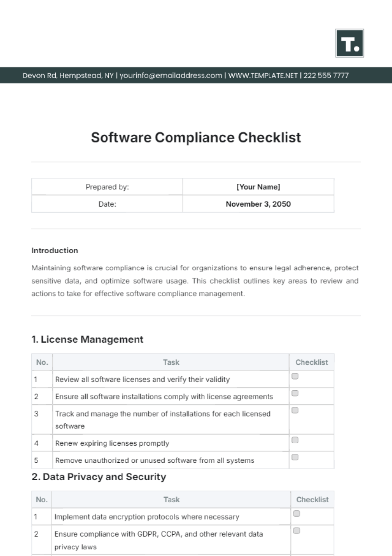Click the text Review all software licenses and verify their validity
The image size is (392, 556).
click(142, 379)
